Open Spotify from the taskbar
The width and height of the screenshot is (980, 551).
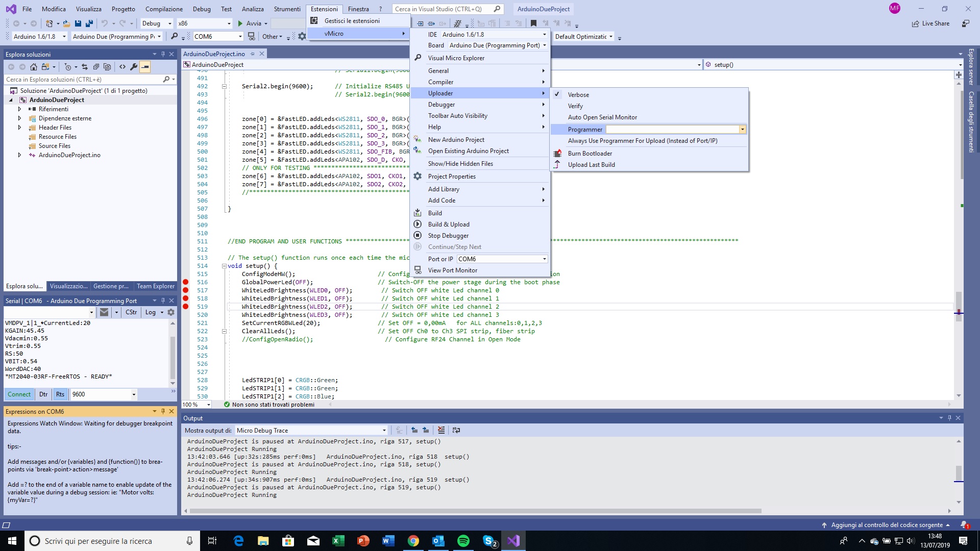(463, 541)
